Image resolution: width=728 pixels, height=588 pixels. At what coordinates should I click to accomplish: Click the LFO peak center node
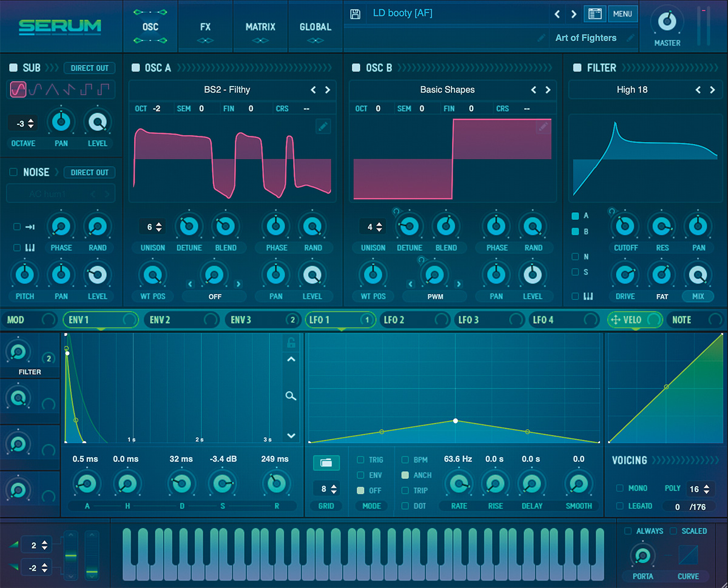[x=455, y=421]
